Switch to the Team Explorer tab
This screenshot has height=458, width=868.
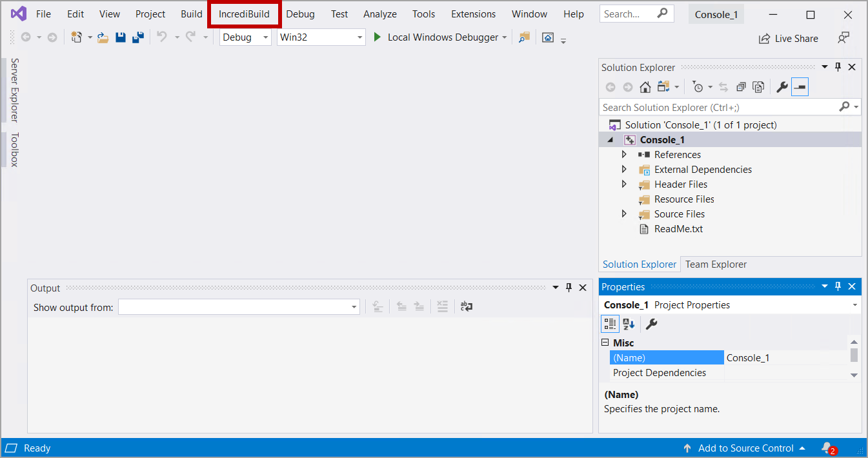click(x=716, y=264)
